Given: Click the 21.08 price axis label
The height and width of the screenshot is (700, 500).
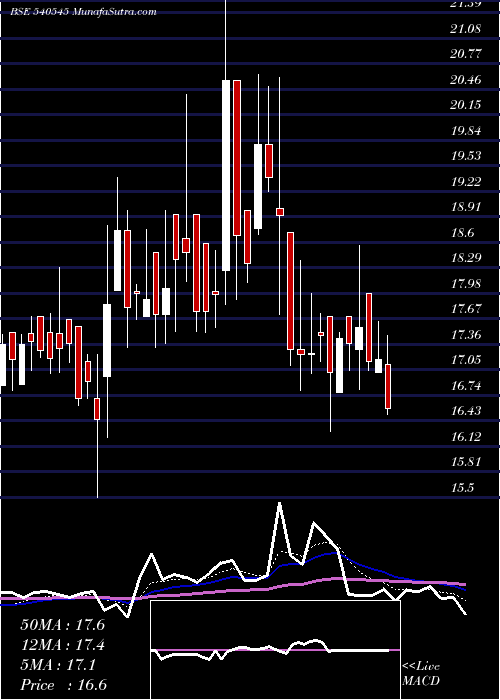Looking at the screenshot, I should (x=466, y=29).
